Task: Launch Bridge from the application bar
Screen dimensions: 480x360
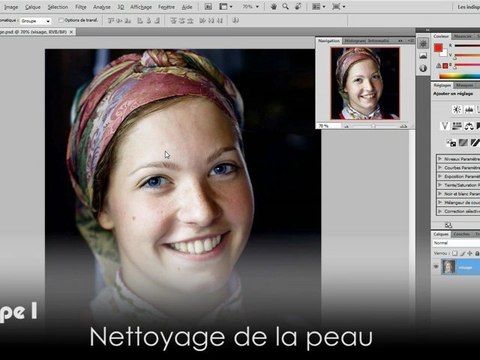Action: [208, 7]
